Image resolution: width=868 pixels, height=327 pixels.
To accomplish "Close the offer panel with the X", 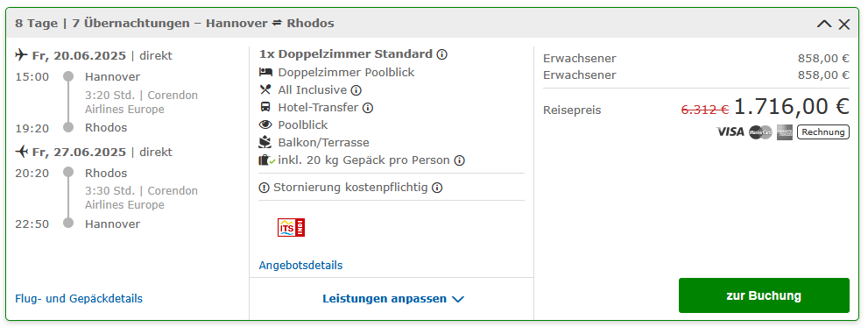I will click(x=843, y=24).
